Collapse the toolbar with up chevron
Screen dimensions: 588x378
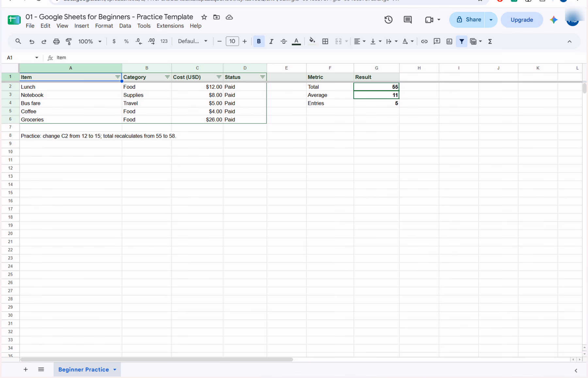pyautogui.click(x=569, y=42)
